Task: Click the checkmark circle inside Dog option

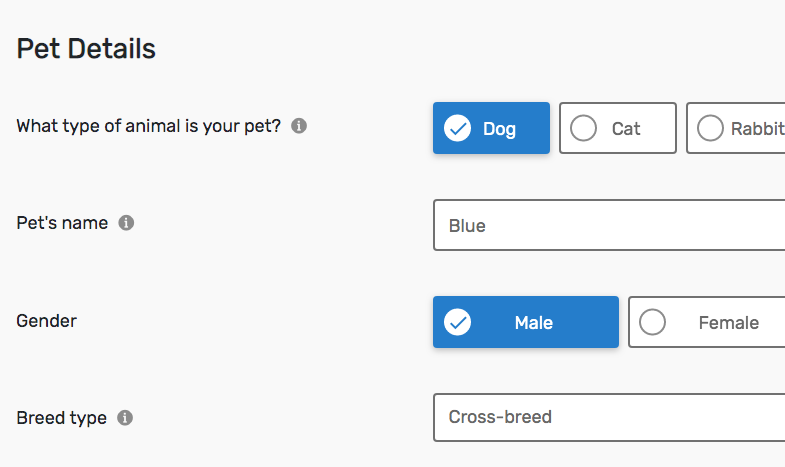Action: point(457,128)
